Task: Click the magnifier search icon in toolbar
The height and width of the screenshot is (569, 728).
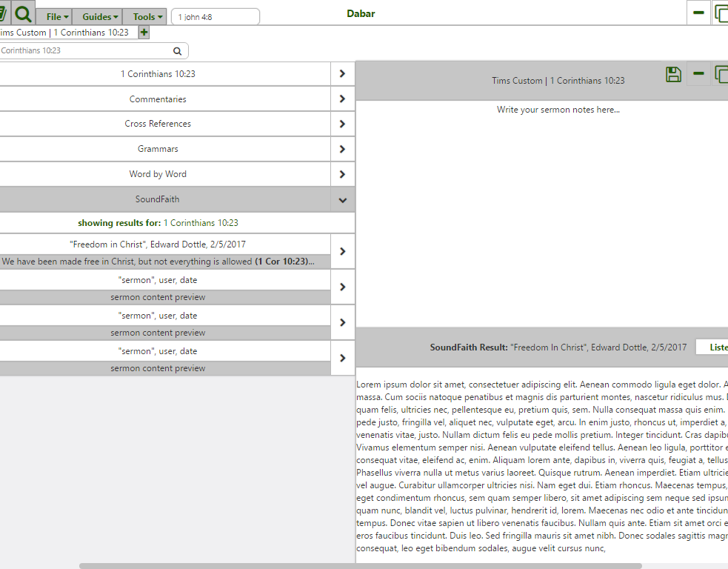Action: click(23, 14)
